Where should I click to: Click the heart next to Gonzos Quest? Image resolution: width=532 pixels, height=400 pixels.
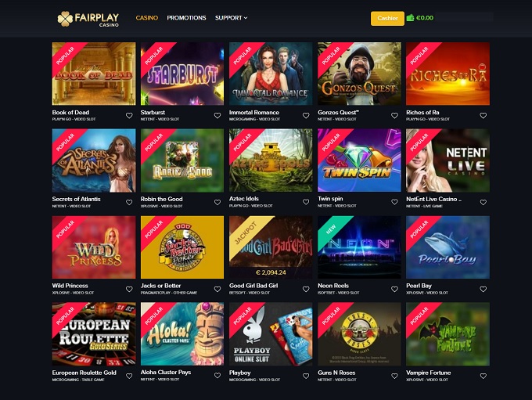[394, 115]
